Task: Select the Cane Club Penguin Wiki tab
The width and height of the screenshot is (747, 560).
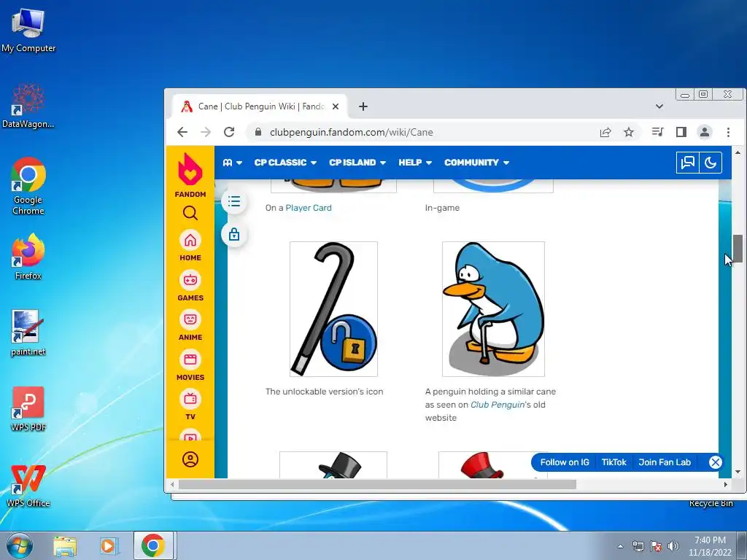Action: pos(260,106)
